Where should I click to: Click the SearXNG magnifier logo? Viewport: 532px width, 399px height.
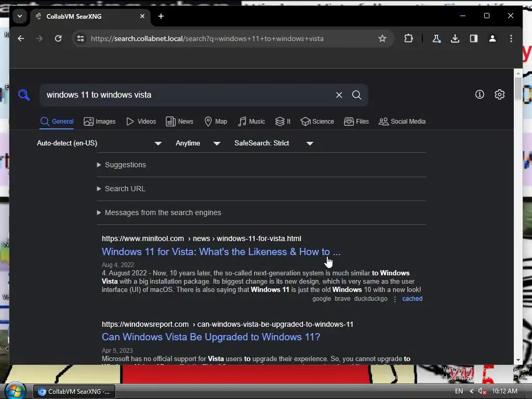point(24,95)
